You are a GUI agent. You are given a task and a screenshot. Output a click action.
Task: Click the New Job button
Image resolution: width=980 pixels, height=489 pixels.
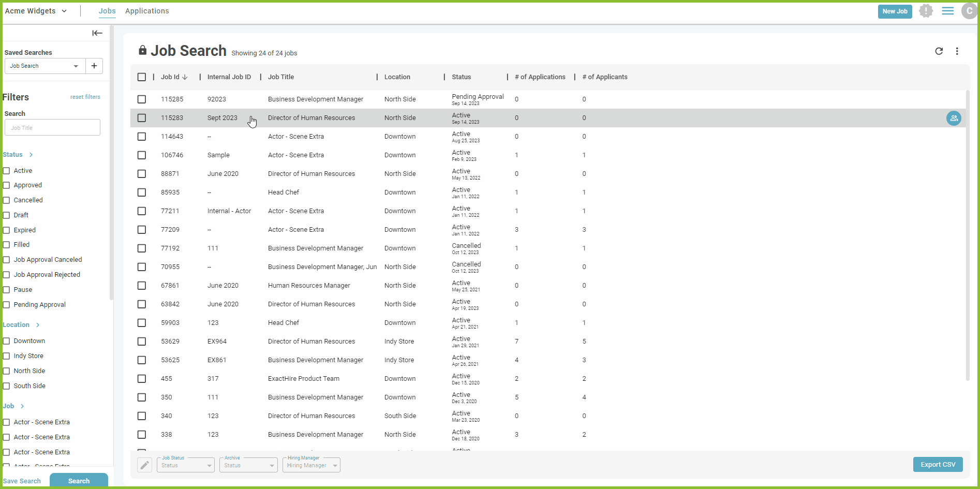[x=895, y=11]
